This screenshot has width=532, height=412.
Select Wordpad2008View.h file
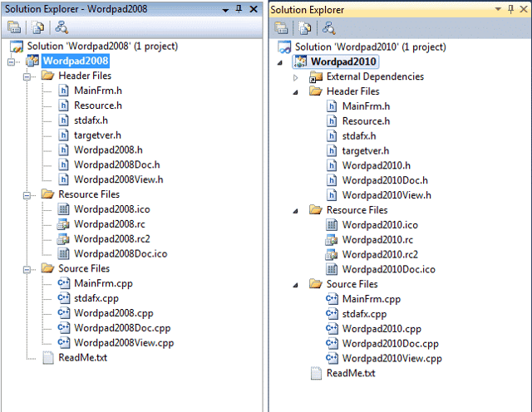(x=118, y=179)
